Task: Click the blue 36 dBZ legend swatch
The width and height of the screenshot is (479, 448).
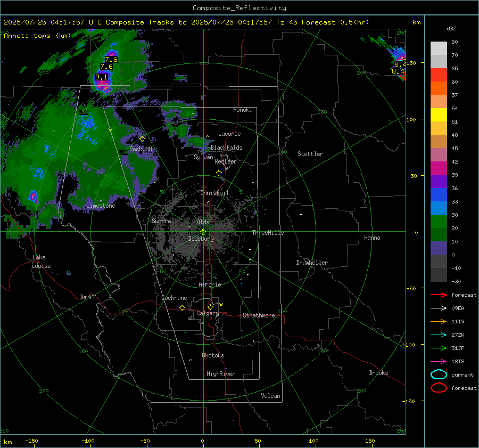Action: tap(439, 194)
